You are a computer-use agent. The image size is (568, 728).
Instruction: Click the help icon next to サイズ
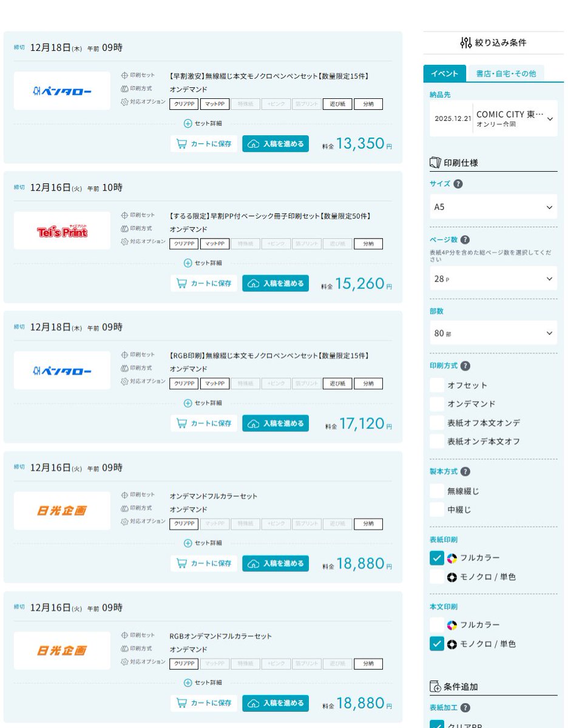tap(458, 184)
